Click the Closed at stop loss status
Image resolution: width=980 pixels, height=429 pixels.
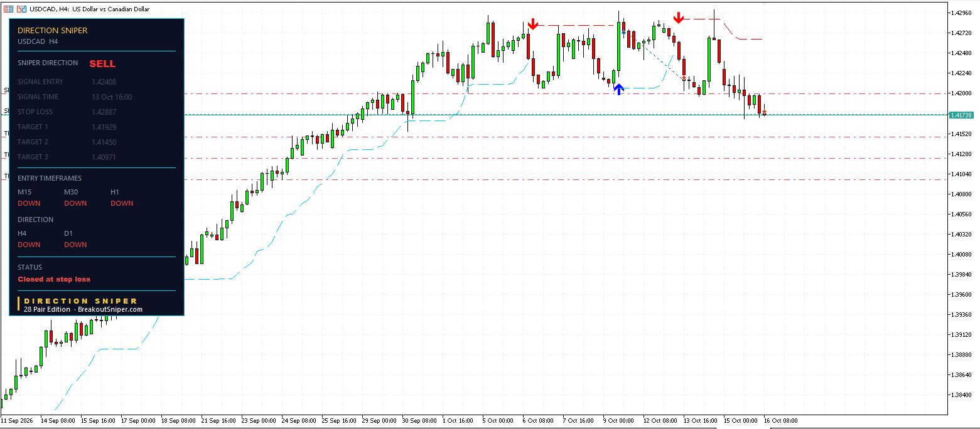pos(54,279)
